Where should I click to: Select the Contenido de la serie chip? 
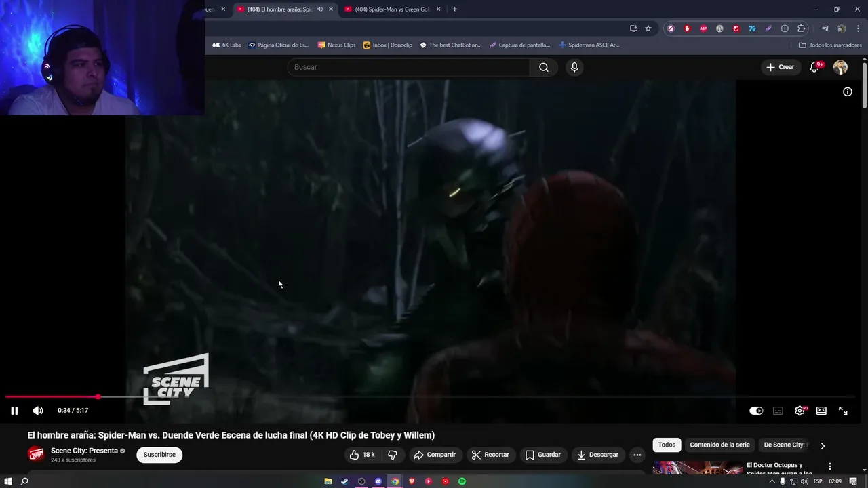[x=719, y=445]
